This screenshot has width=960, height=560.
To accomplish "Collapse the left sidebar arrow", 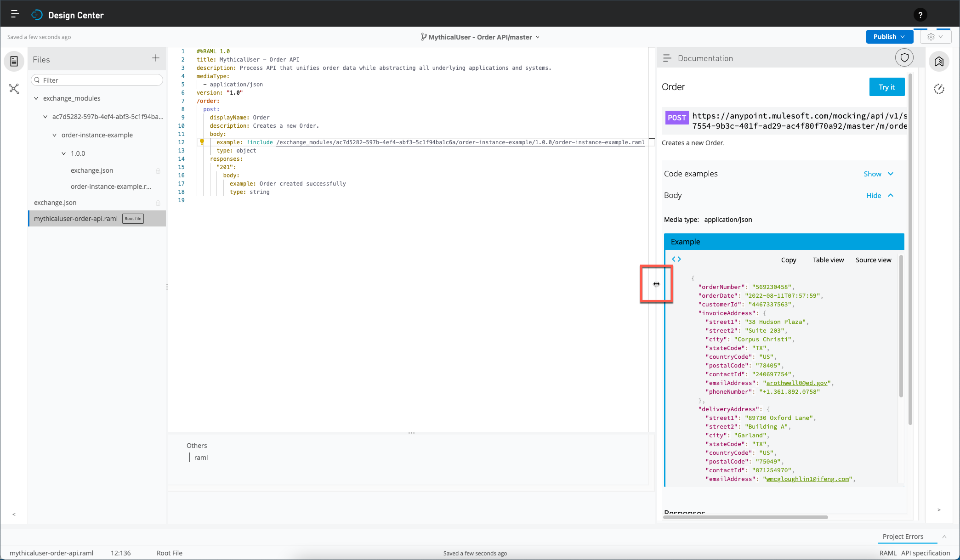I will pyautogui.click(x=14, y=514).
